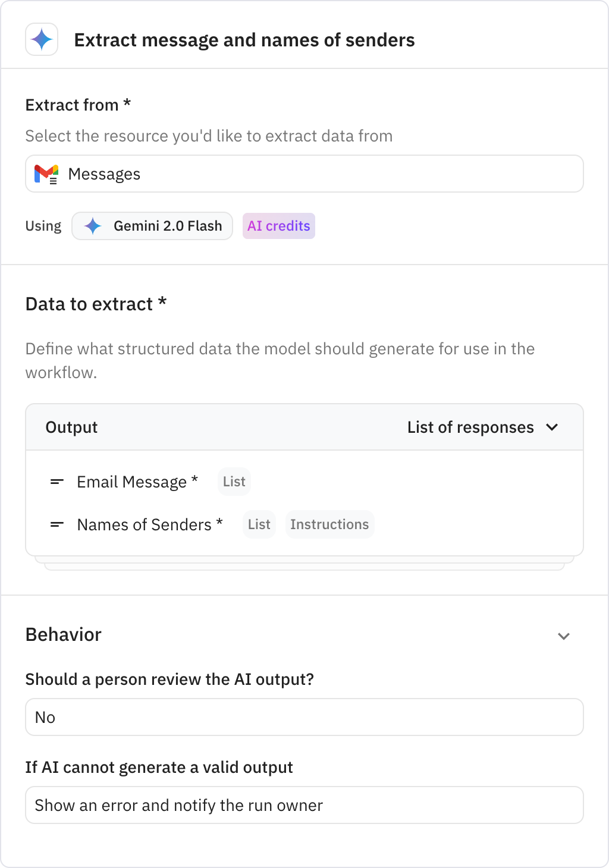Click the Email Message required field

tap(137, 482)
